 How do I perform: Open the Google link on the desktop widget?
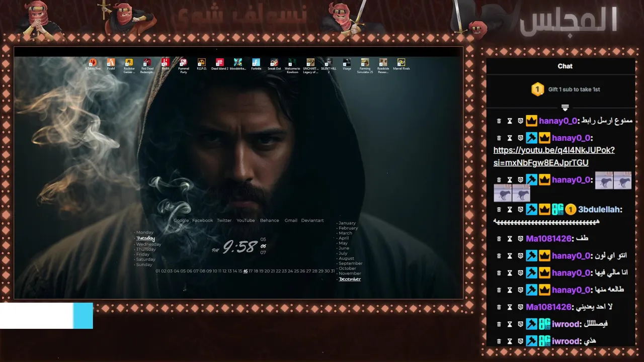[181, 220]
